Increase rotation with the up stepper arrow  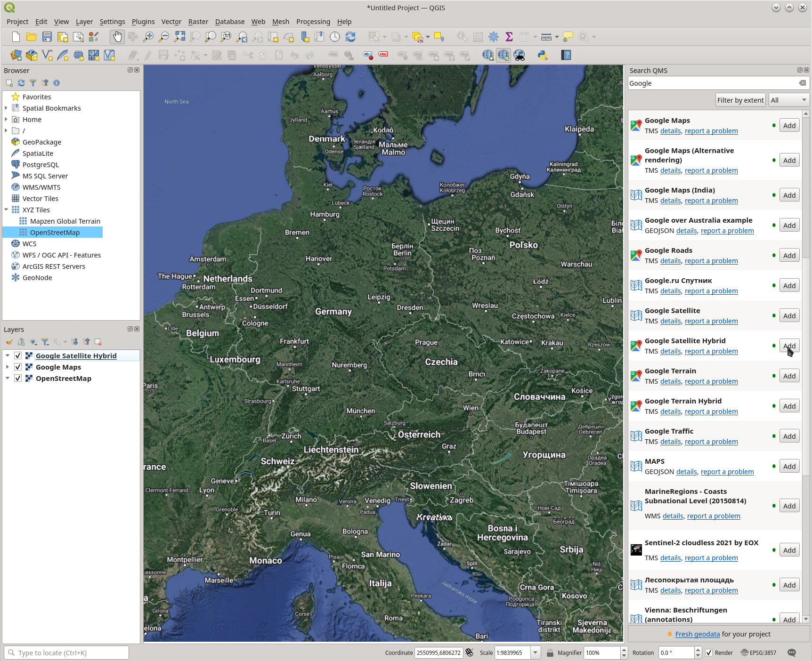tap(698, 650)
